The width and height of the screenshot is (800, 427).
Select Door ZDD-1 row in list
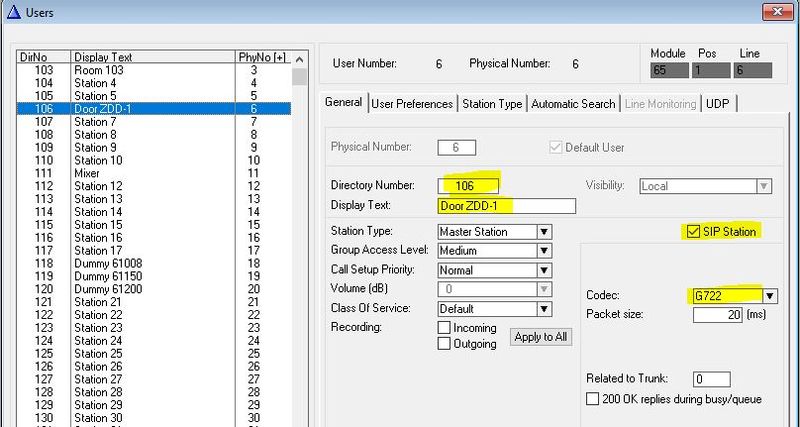154,109
